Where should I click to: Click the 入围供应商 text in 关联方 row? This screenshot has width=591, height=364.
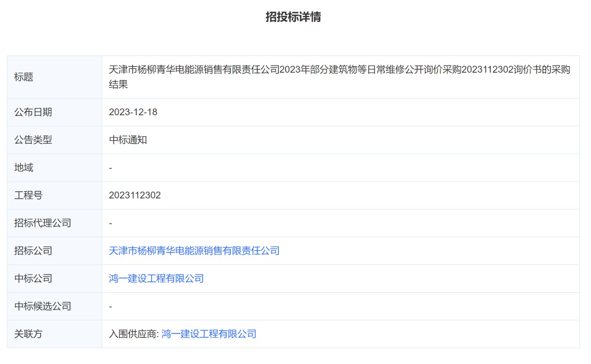pos(133,334)
